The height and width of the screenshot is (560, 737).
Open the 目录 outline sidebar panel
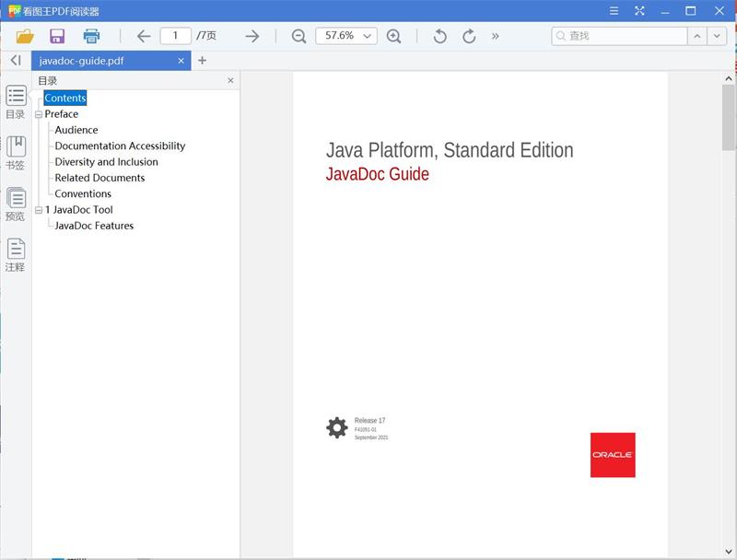tap(16, 102)
